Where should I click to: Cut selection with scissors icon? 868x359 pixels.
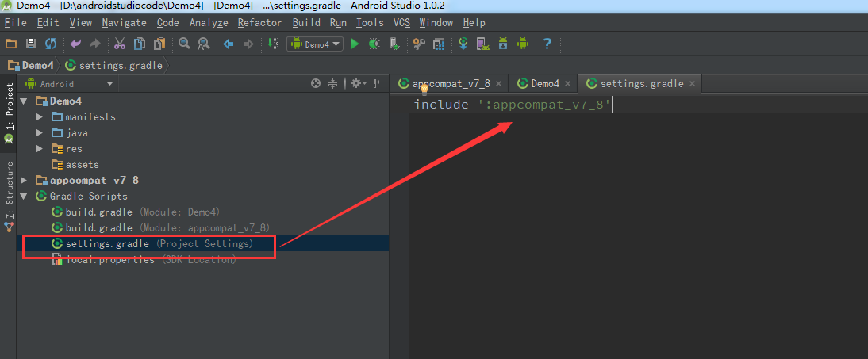[120, 44]
